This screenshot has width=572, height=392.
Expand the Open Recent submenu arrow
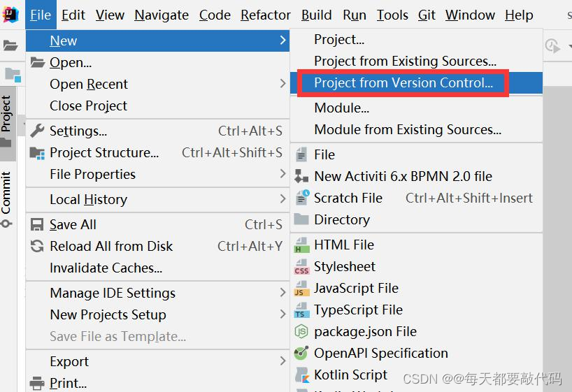point(283,84)
